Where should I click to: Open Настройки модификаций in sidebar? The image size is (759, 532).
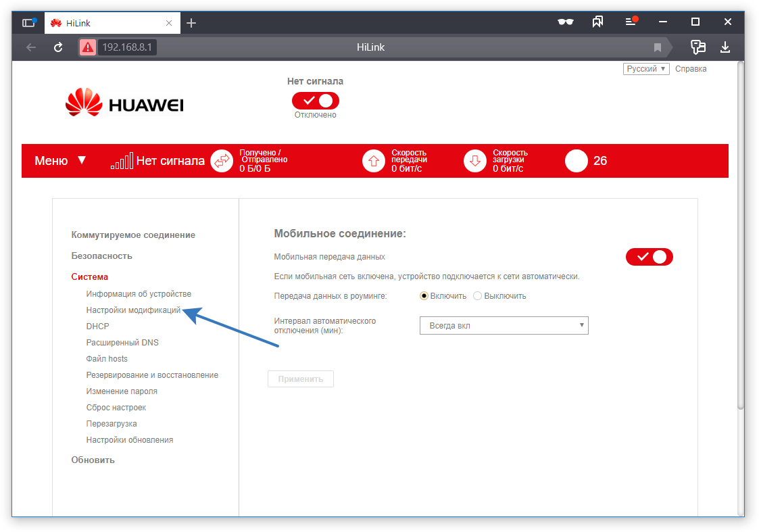click(x=133, y=310)
